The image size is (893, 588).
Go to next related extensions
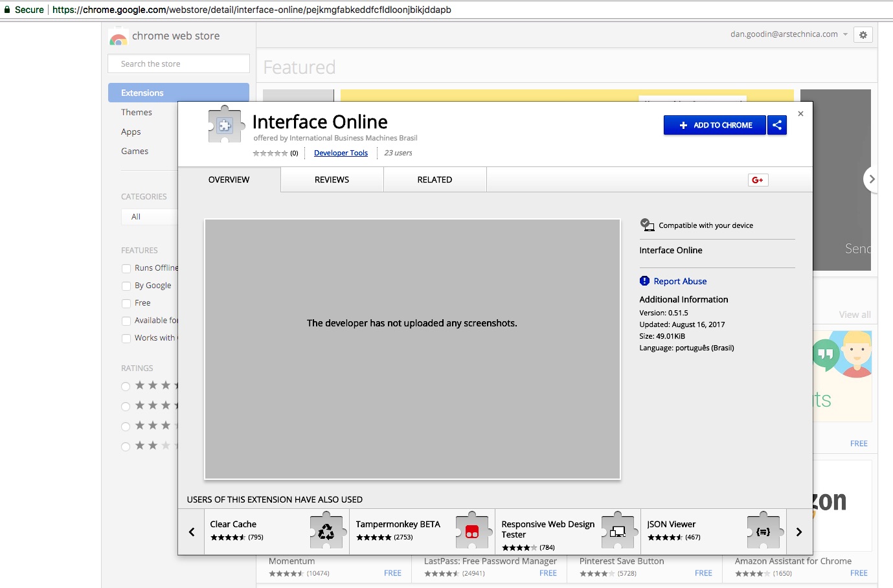pyautogui.click(x=799, y=532)
